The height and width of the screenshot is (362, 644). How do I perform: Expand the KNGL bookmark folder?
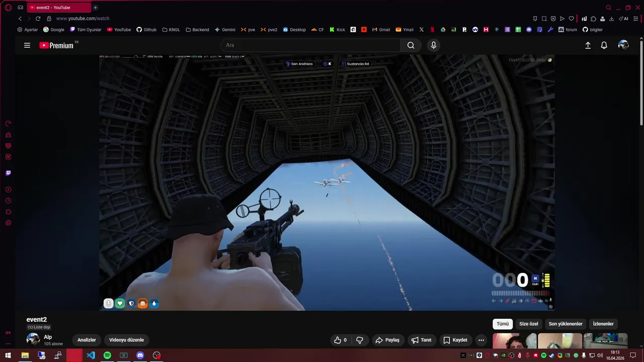coord(171,30)
